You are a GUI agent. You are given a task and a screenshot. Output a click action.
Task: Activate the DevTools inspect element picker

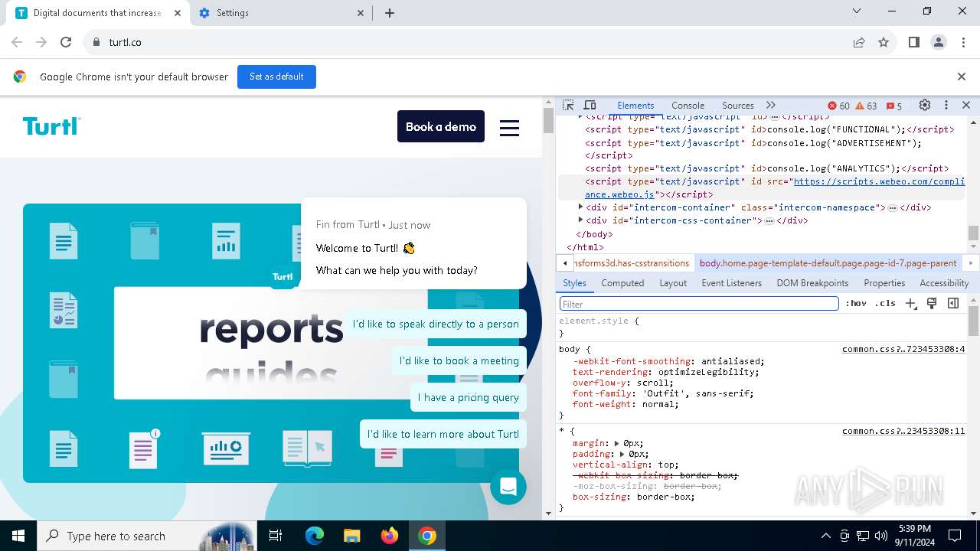coord(568,106)
